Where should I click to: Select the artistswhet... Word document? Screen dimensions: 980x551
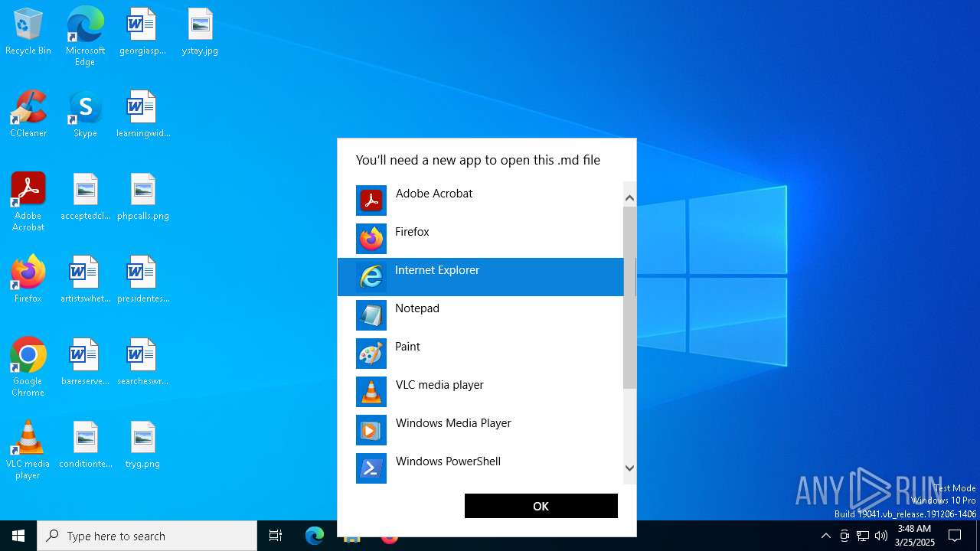86,279
